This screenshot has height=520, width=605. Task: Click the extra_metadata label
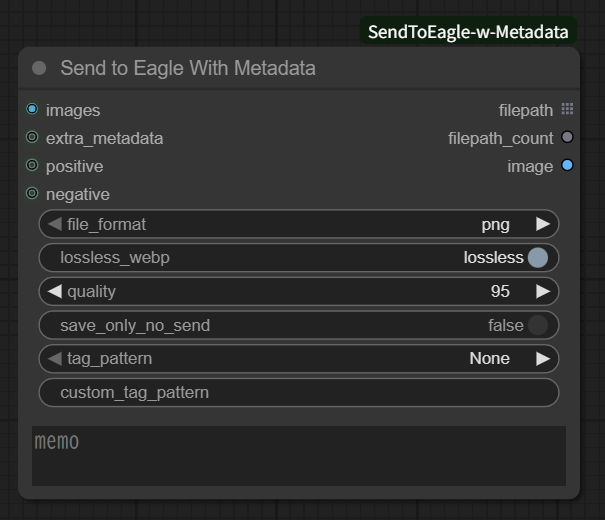pos(105,138)
